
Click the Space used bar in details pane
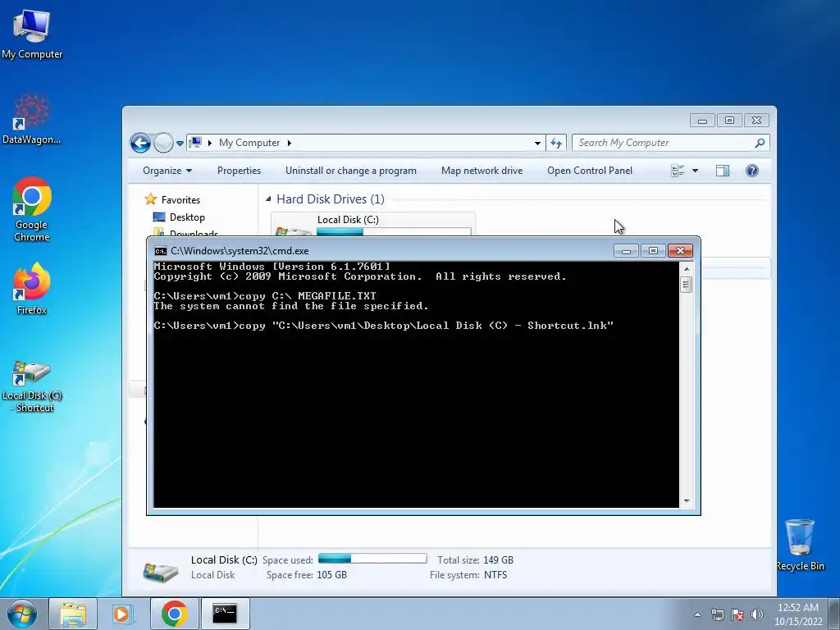click(x=372, y=559)
